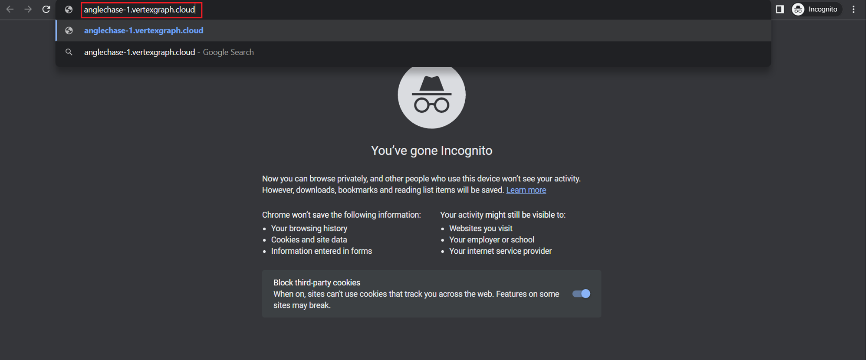Toggle Block third-party cookies switch

(x=581, y=294)
